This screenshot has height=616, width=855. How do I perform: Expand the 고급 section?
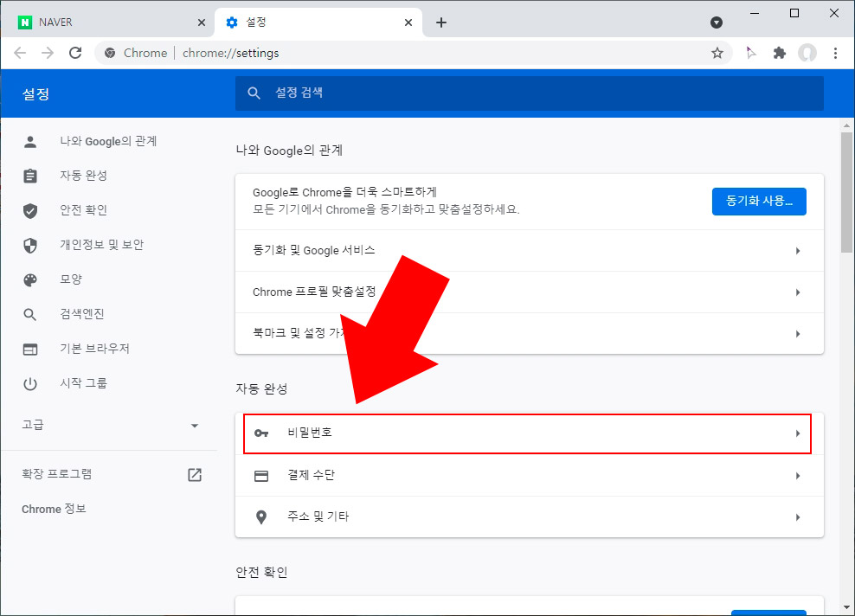(x=110, y=425)
